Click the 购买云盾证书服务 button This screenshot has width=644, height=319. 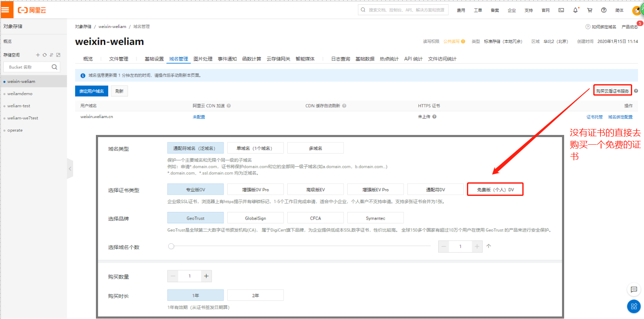coord(613,91)
